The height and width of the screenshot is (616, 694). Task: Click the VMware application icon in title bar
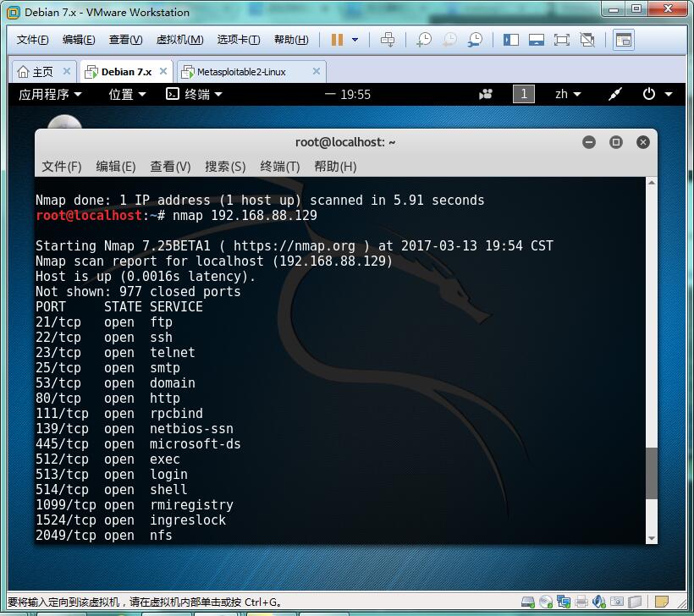[x=14, y=13]
